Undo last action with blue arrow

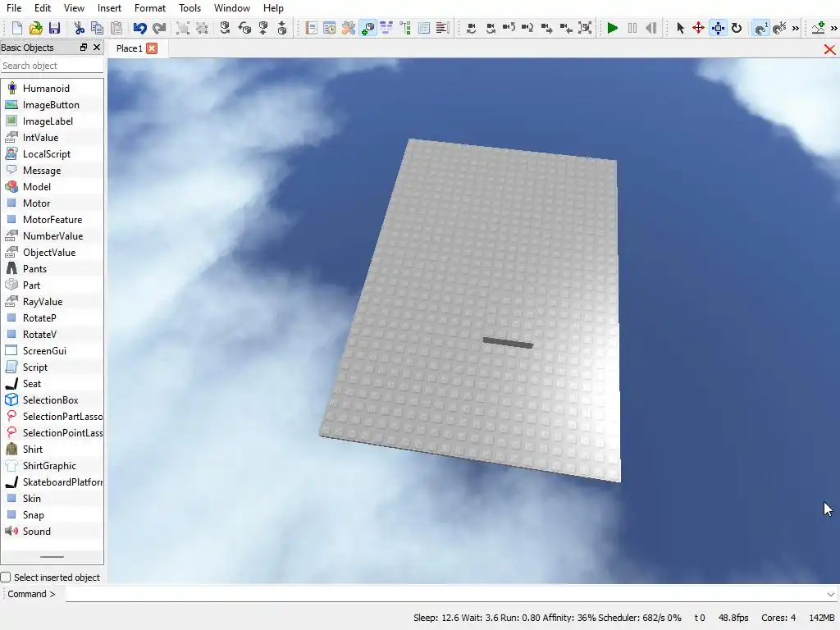tap(139, 28)
